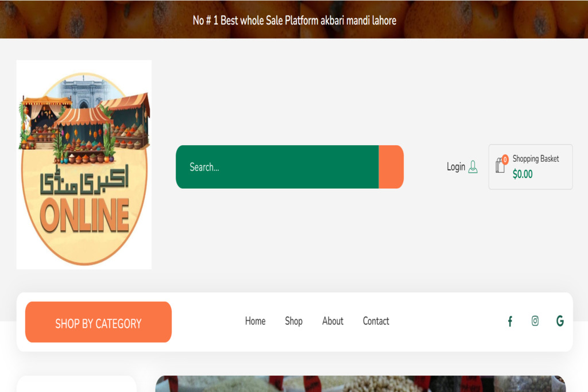Open the Contact menu item
Image resolution: width=588 pixels, height=392 pixels.
coord(376,321)
